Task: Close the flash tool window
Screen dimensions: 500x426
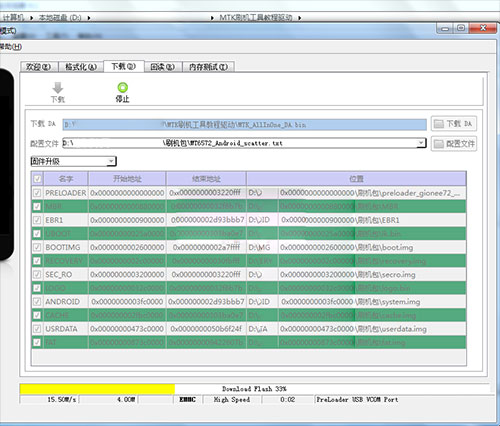Action: coord(483,28)
